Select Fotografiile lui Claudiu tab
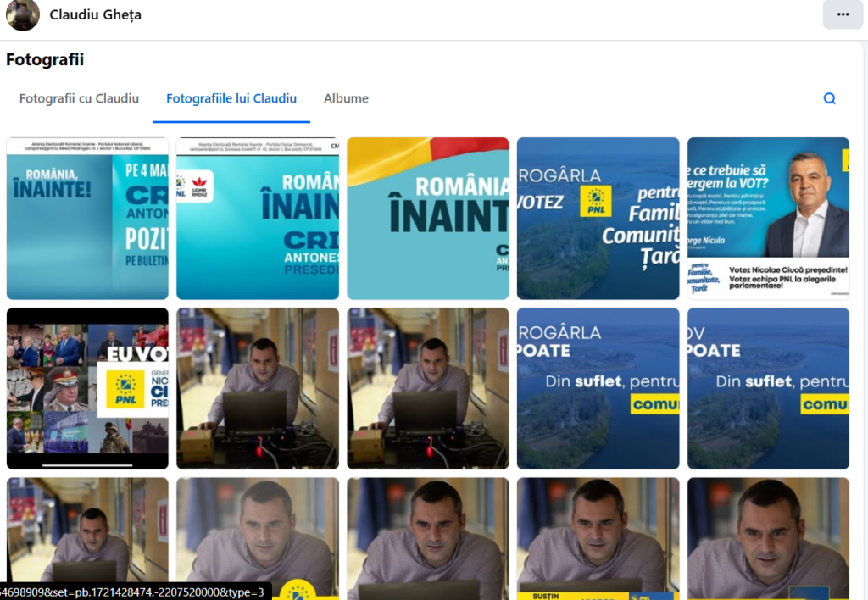This screenshot has width=868, height=600. point(231,98)
